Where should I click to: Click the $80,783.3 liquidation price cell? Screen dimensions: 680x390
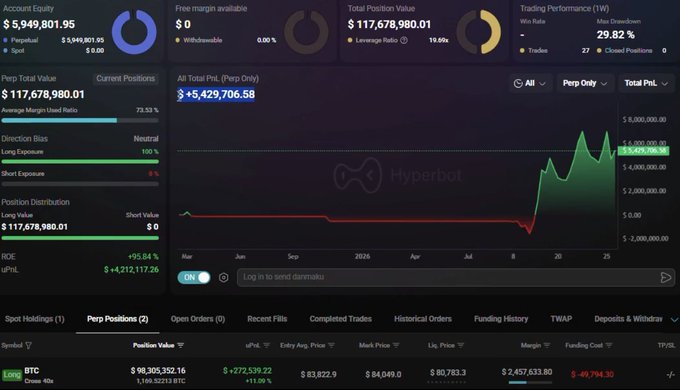click(448, 373)
